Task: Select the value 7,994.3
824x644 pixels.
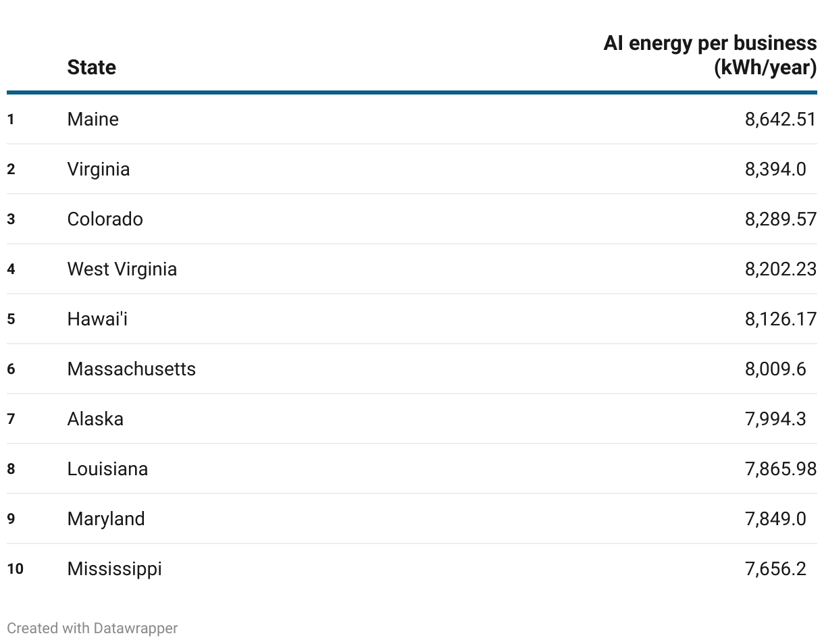Action: point(775,419)
